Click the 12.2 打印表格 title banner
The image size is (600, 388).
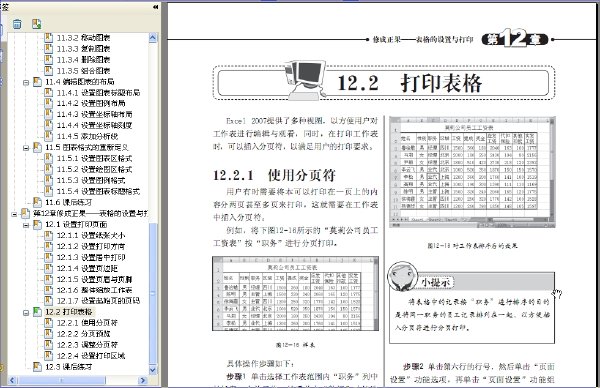point(384,83)
